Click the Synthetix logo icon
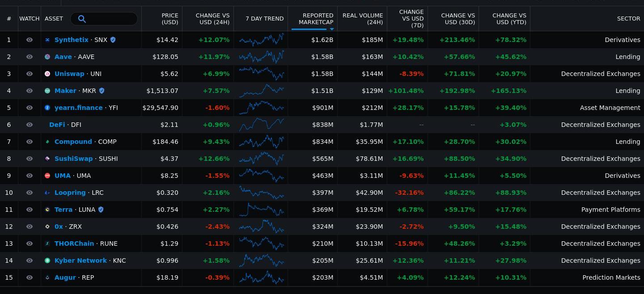 [47, 40]
